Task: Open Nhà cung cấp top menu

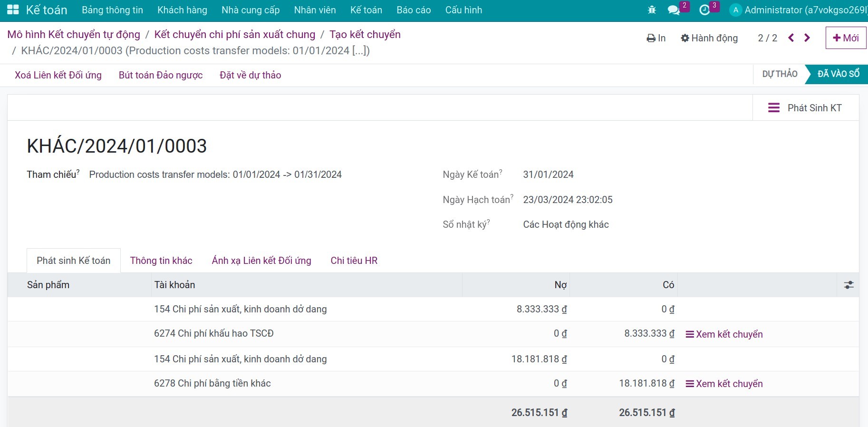Action: 251,10
